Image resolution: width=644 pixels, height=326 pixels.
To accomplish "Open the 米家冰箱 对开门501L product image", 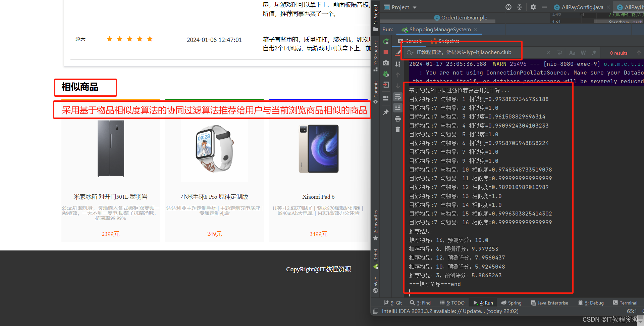I will [111, 149].
